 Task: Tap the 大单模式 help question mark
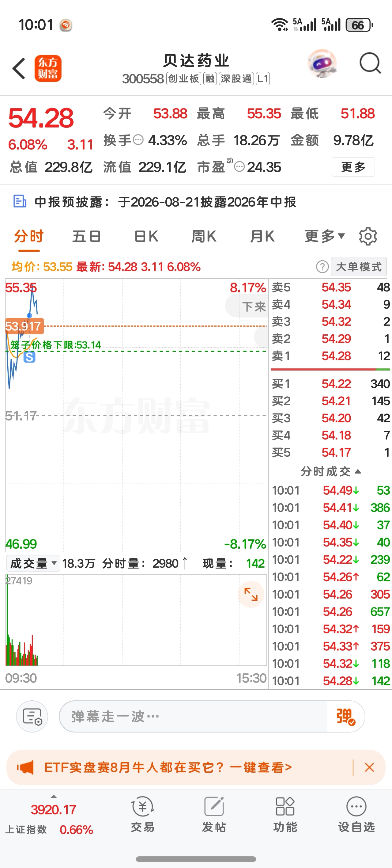322,267
